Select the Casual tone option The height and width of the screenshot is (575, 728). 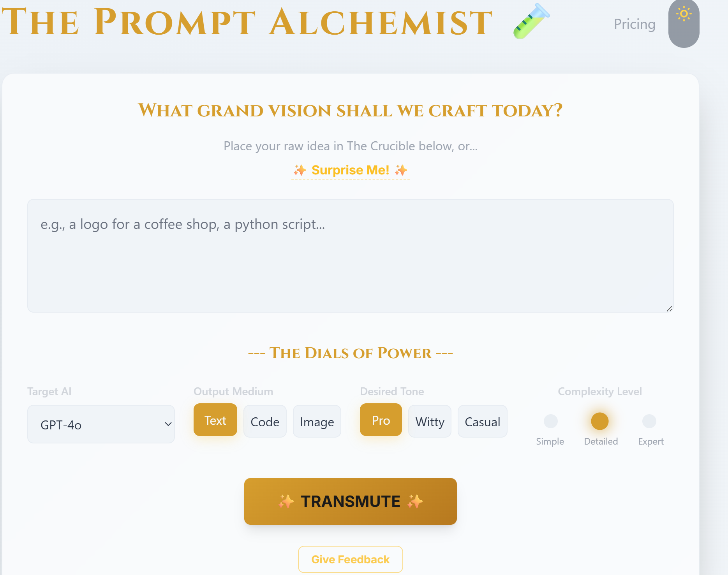coord(482,422)
